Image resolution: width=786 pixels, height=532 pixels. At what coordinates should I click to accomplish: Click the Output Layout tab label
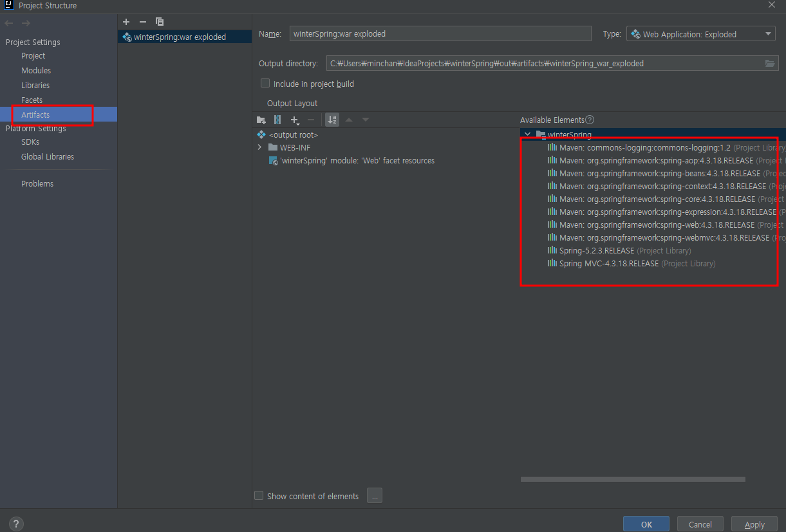point(292,103)
